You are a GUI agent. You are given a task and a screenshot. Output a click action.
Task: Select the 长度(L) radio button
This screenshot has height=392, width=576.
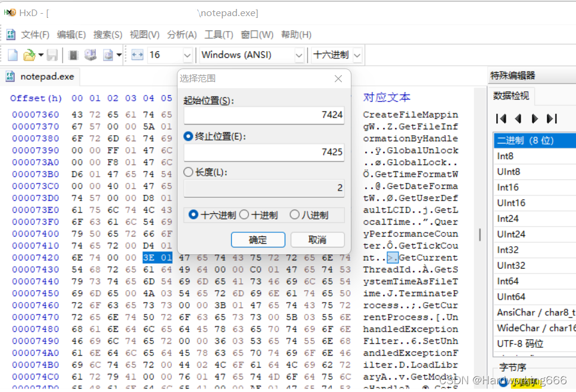click(188, 172)
